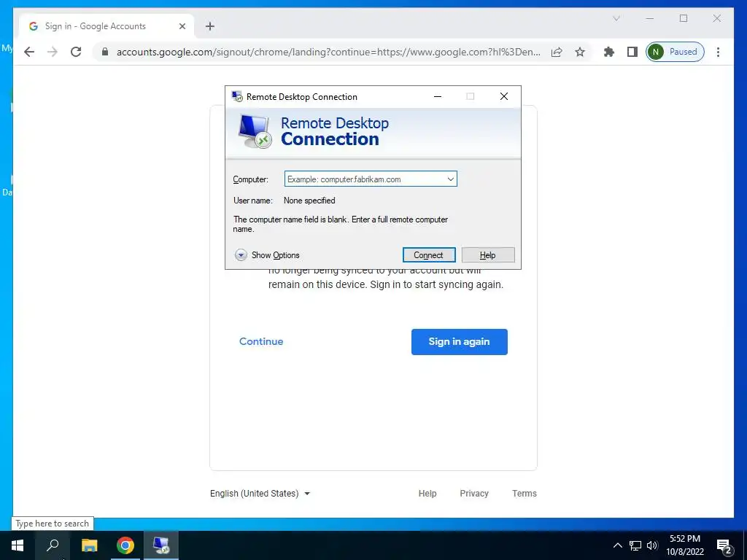Reload the Google Accounts page

click(x=76, y=52)
